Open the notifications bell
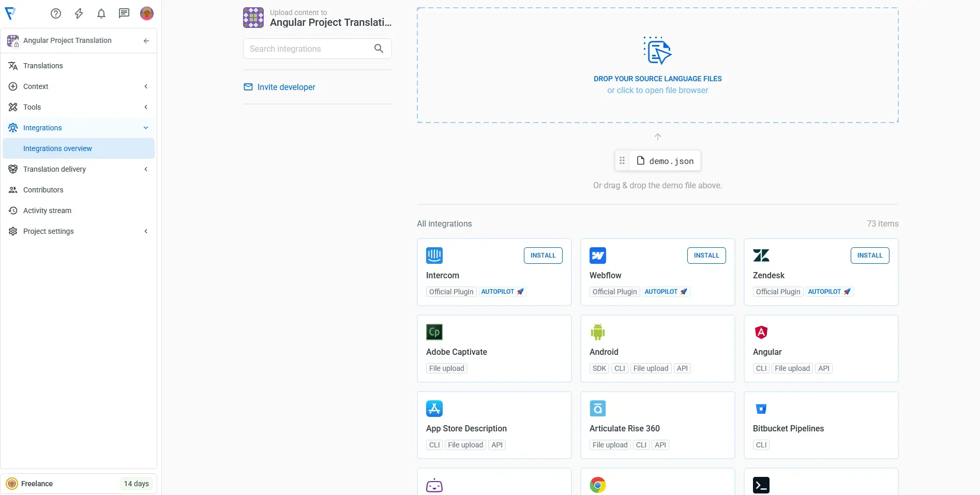980x495 pixels. 101,13
